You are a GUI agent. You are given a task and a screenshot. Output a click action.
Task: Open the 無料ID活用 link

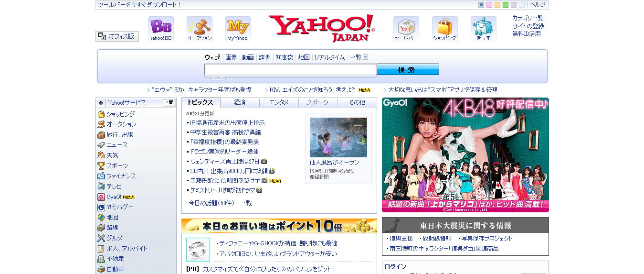click(x=527, y=33)
